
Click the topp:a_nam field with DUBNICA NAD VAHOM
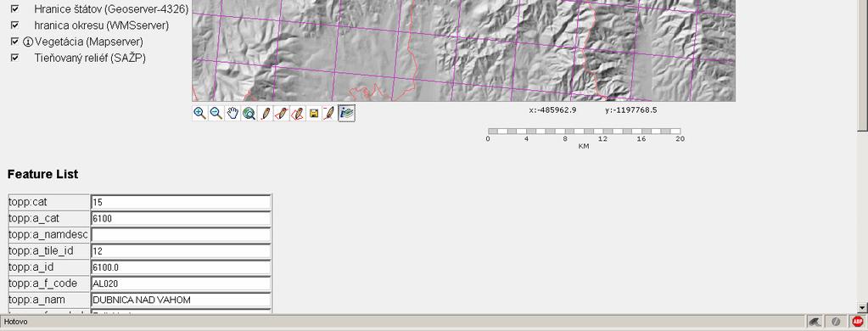pos(181,300)
